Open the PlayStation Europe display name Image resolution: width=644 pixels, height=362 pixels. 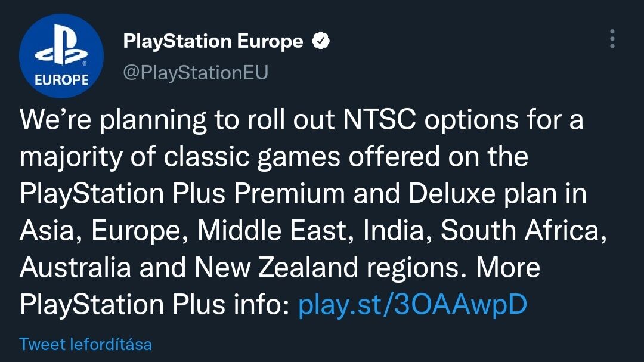point(213,41)
